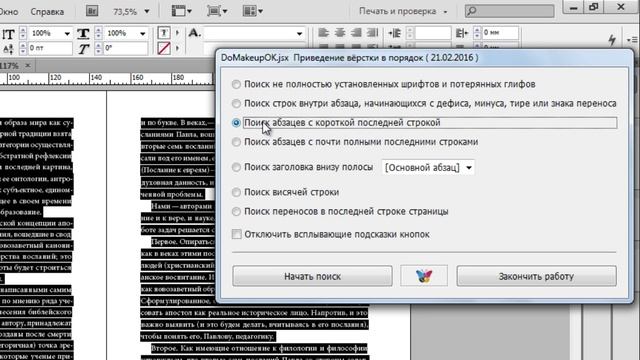
Task: Click the stroke swatch with red slash
Action: (x=164, y=48)
